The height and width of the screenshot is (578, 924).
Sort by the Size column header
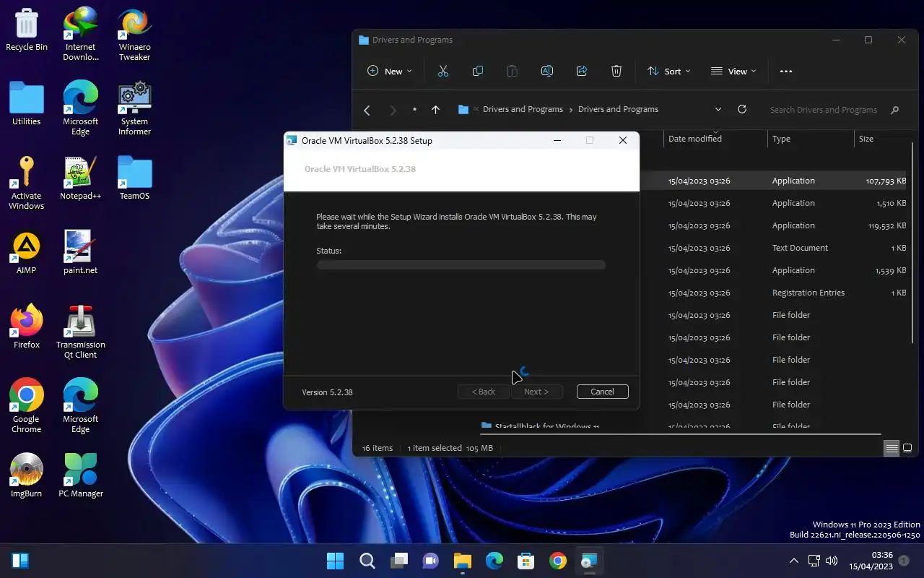coord(882,139)
